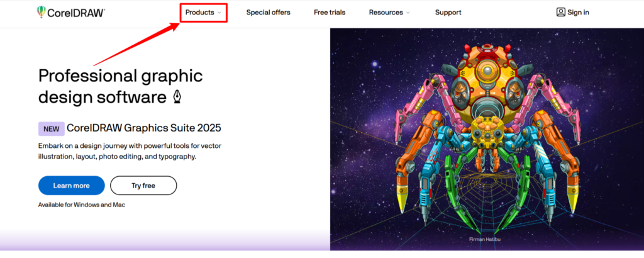
Task: Select Support in the navigation bar
Action: tap(448, 13)
